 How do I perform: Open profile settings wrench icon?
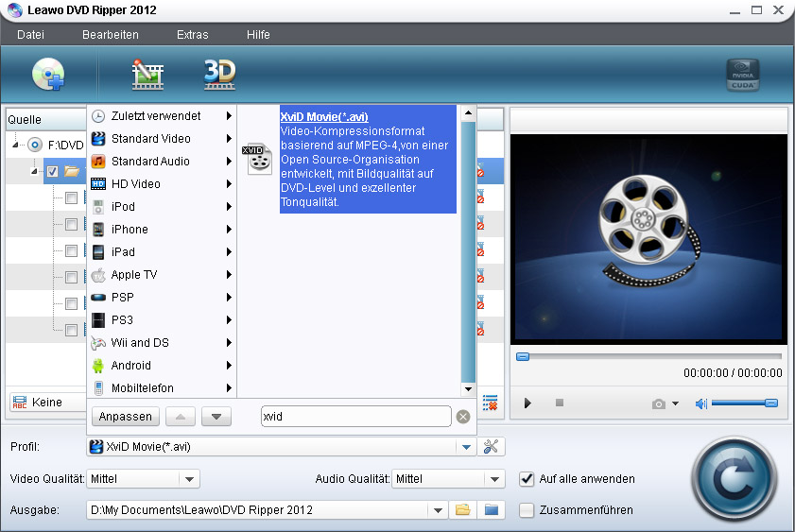click(491, 447)
